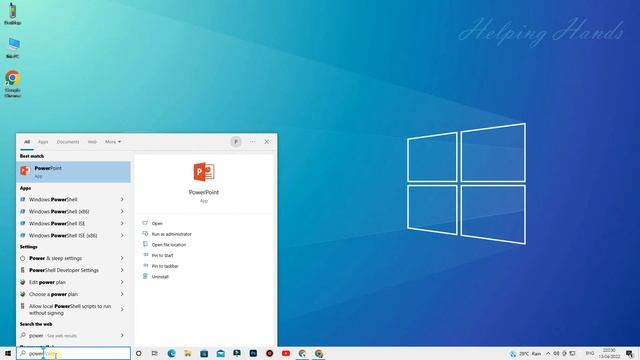Open the red record app on taskbar

coord(269,353)
